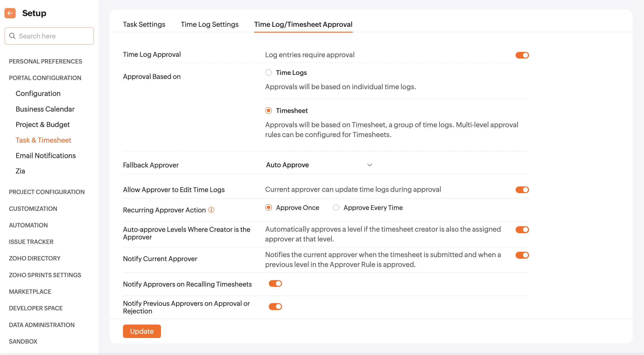This screenshot has width=644, height=355.
Task: Toggle Notify Approvers on Recalling Timesheets
Action: [275, 283]
